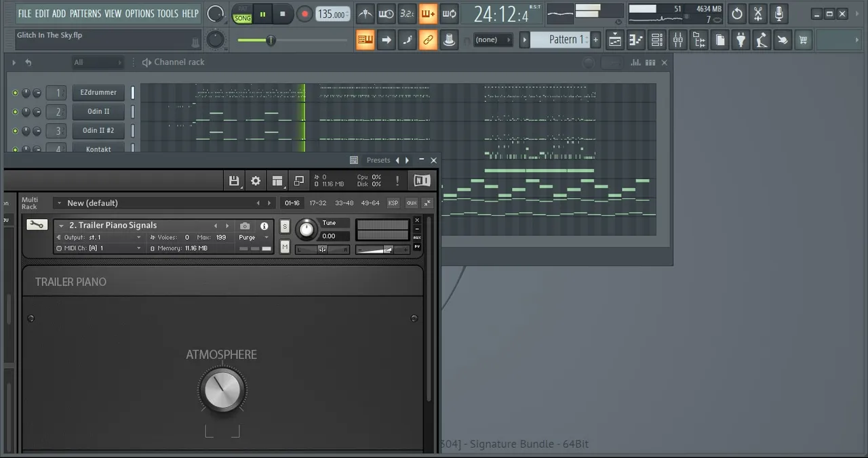Click mixer track number 1 for EZdrummer
The width and height of the screenshot is (868, 458).
coord(57,92)
